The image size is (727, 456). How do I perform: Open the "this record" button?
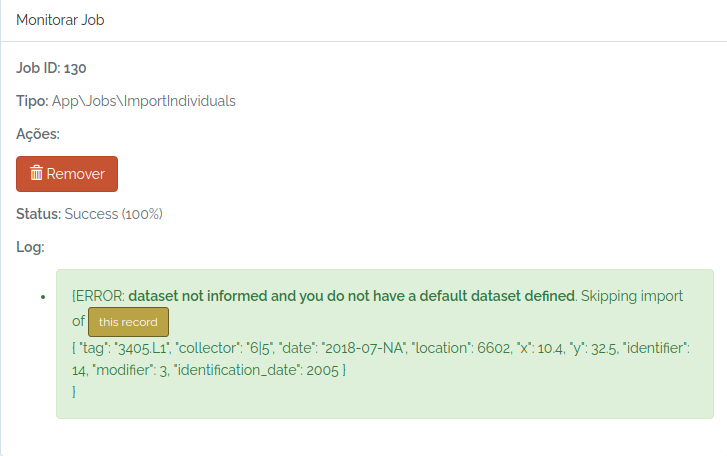tap(128, 322)
